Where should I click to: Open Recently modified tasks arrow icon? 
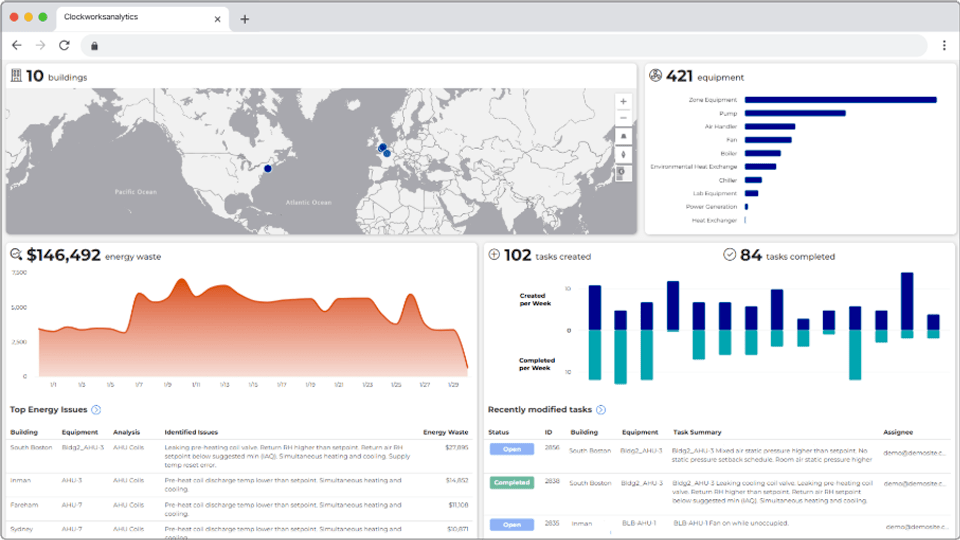pyautogui.click(x=601, y=410)
